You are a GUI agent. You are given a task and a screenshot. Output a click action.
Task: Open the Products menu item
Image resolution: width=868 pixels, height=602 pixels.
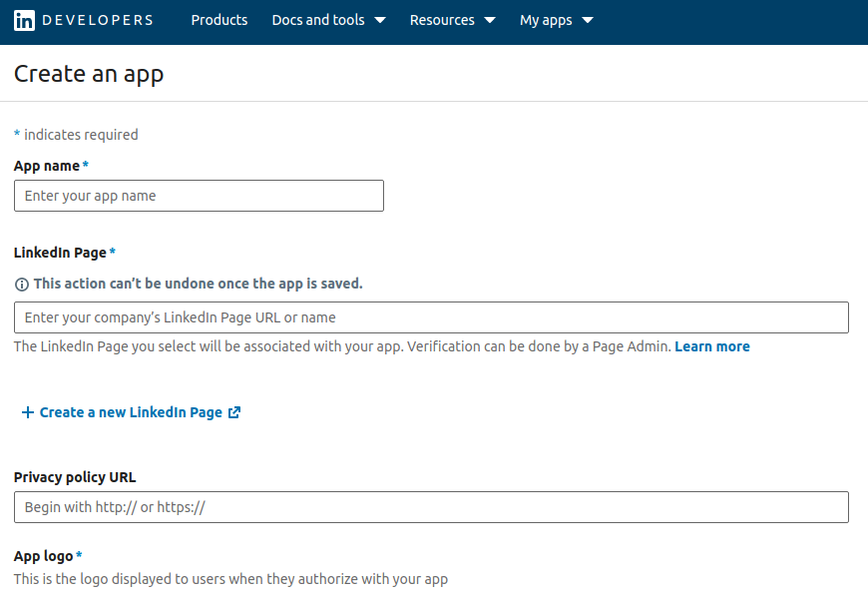219,20
